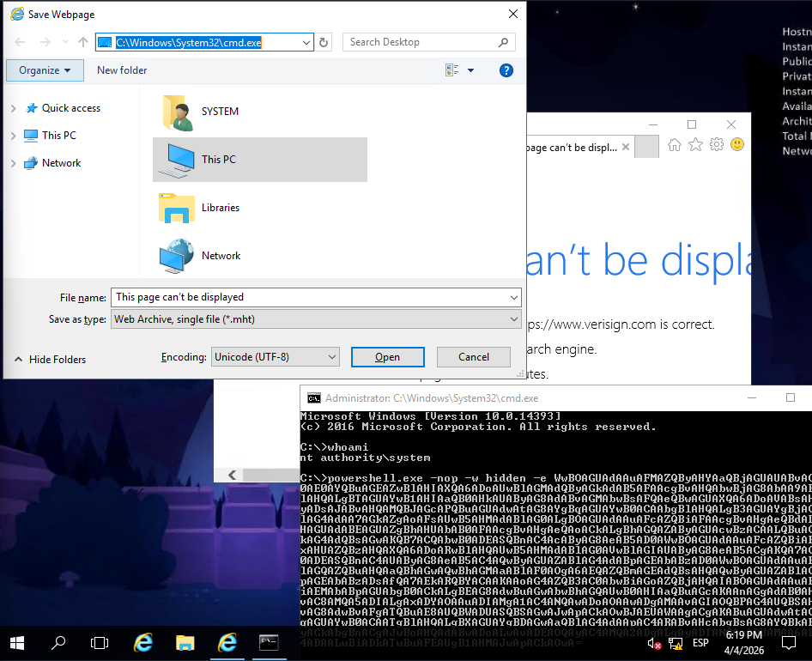Click the refresh button beside address bar
The width and height of the screenshot is (812, 661).
324,42
